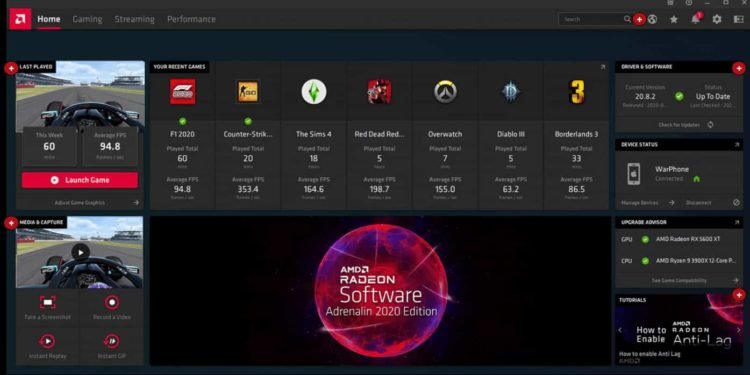Click the Disconnect link
This screenshot has width=750, height=375.
point(698,203)
